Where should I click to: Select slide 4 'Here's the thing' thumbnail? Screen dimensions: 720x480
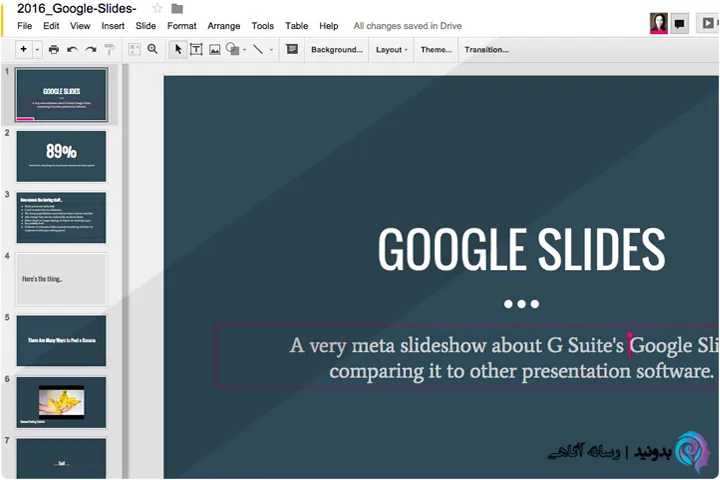[x=62, y=279]
